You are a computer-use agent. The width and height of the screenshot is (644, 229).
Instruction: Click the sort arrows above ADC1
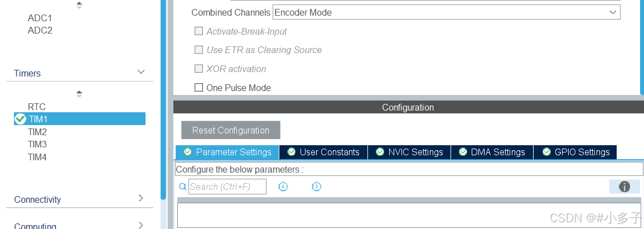tap(79, 5)
